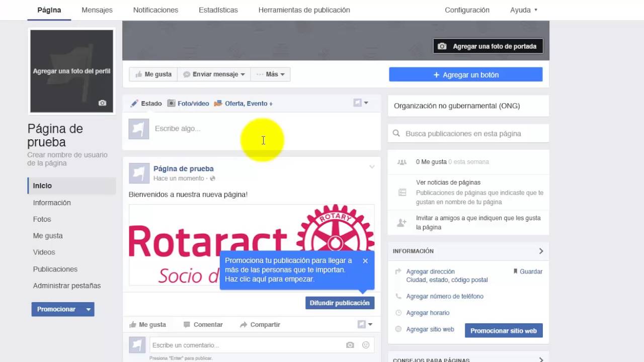Open Publicaciones in left sidebar
This screenshot has height=362, width=644.
[x=55, y=269]
